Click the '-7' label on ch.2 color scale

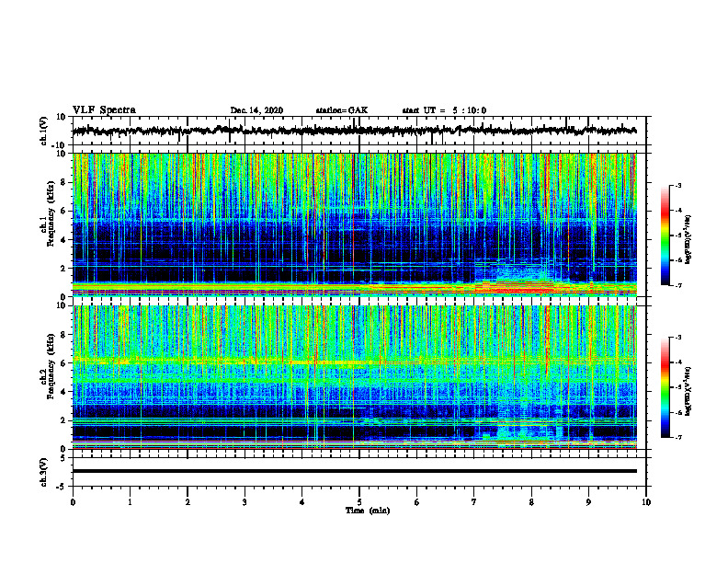[678, 438]
